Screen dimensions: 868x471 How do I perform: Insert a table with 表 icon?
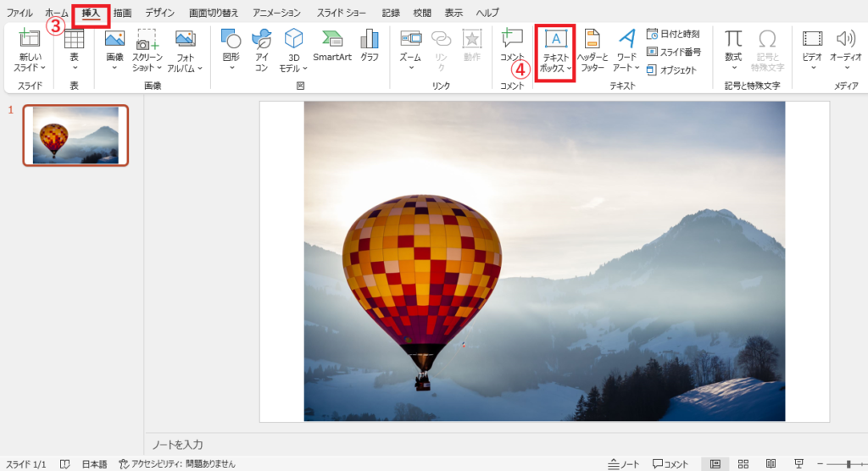point(75,39)
